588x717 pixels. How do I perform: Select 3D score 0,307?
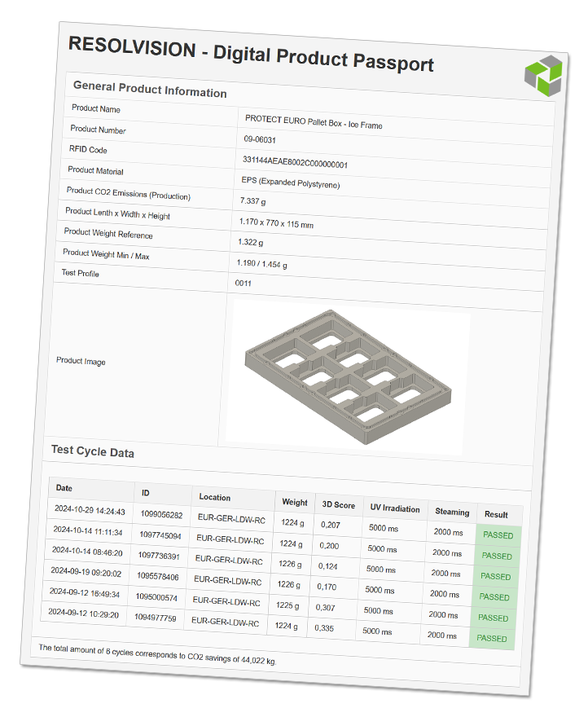[325, 607]
